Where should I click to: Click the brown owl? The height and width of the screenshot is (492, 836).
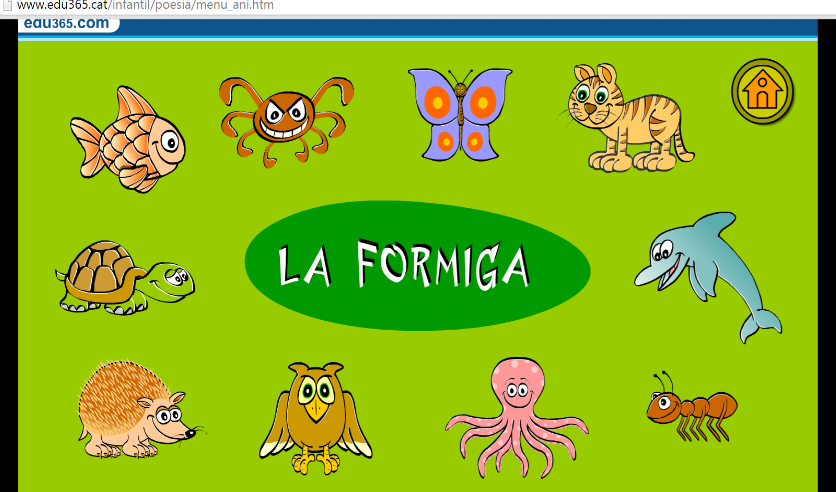315,416
